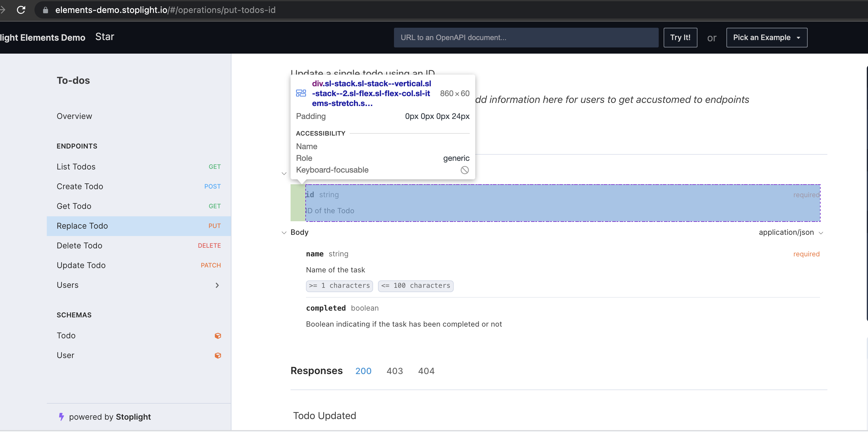
Task: Click the OpenAPI document URL field
Action: (x=526, y=37)
